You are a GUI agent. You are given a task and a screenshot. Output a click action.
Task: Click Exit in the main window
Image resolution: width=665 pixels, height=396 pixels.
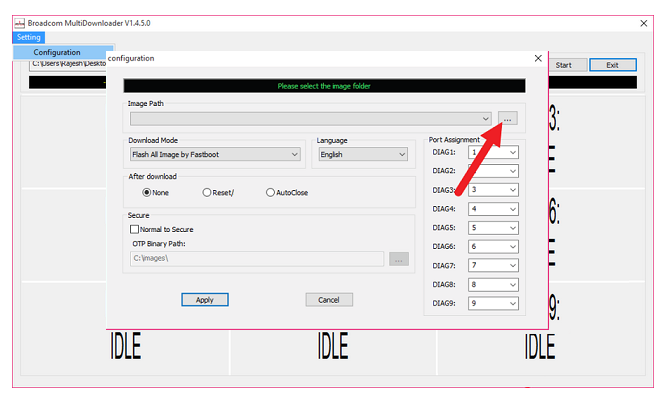(x=613, y=65)
